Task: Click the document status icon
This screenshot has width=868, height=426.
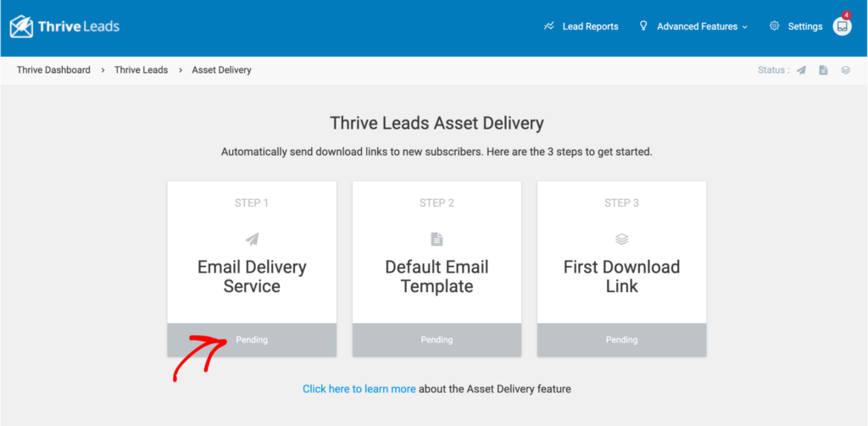Action: click(823, 70)
